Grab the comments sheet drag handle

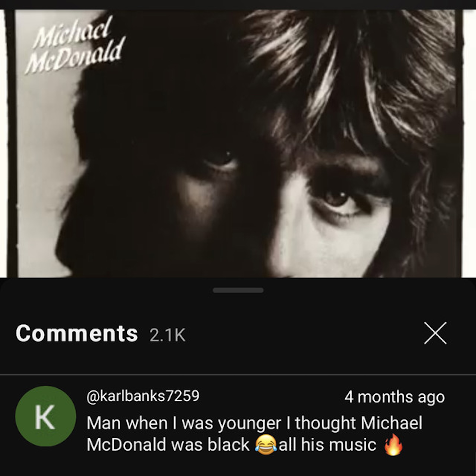tap(238, 290)
